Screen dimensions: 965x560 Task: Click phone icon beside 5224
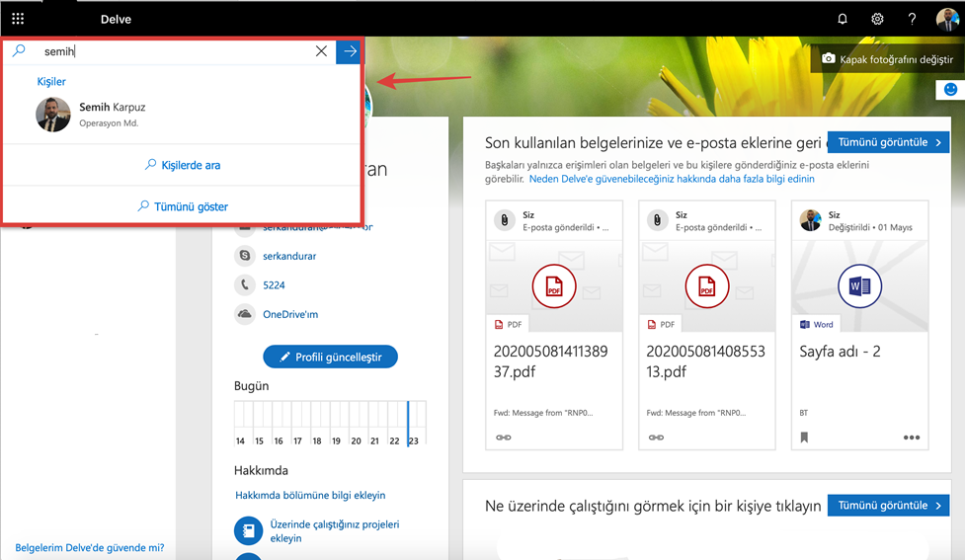point(245,284)
